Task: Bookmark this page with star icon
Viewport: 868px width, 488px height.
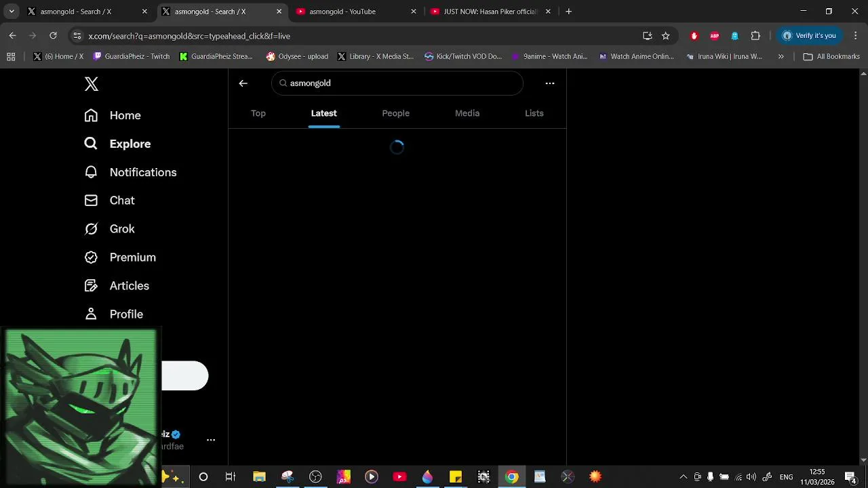Action: [666, 36]
